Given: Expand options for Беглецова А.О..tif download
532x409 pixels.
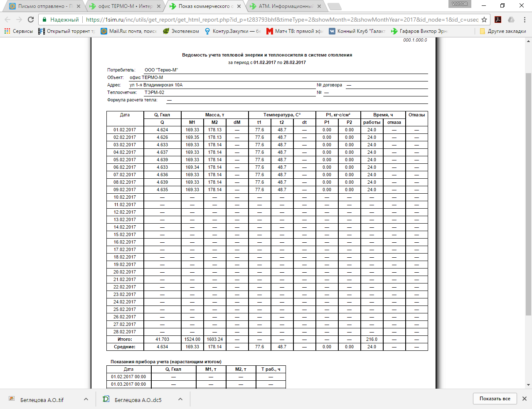Looking at the screenshot, I should (x=86, y=399).
